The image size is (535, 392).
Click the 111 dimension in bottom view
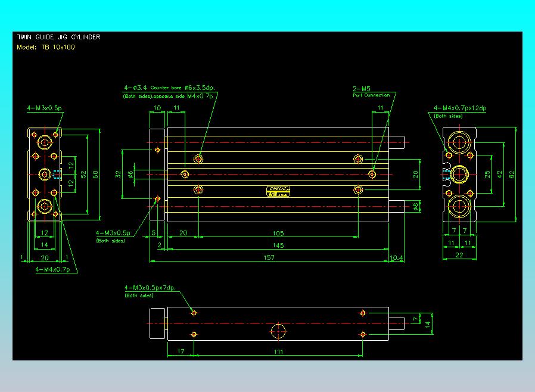pyautogui.click(x=278, y=351)
